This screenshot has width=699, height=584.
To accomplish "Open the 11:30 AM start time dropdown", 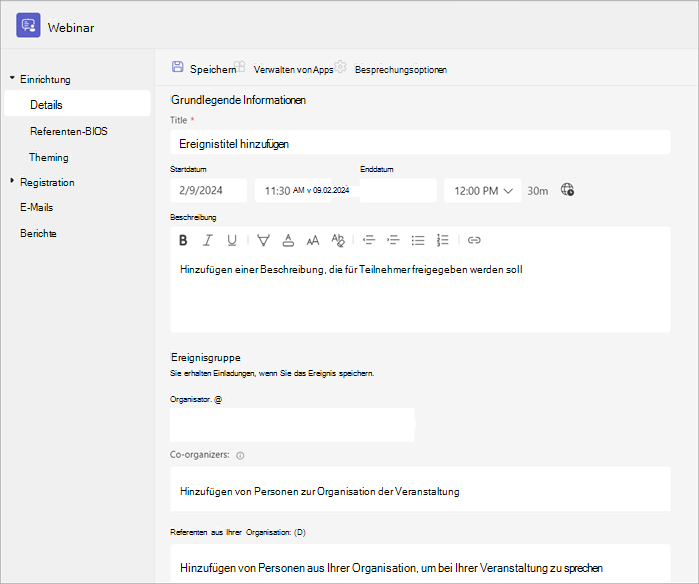I will coord(293,190).
